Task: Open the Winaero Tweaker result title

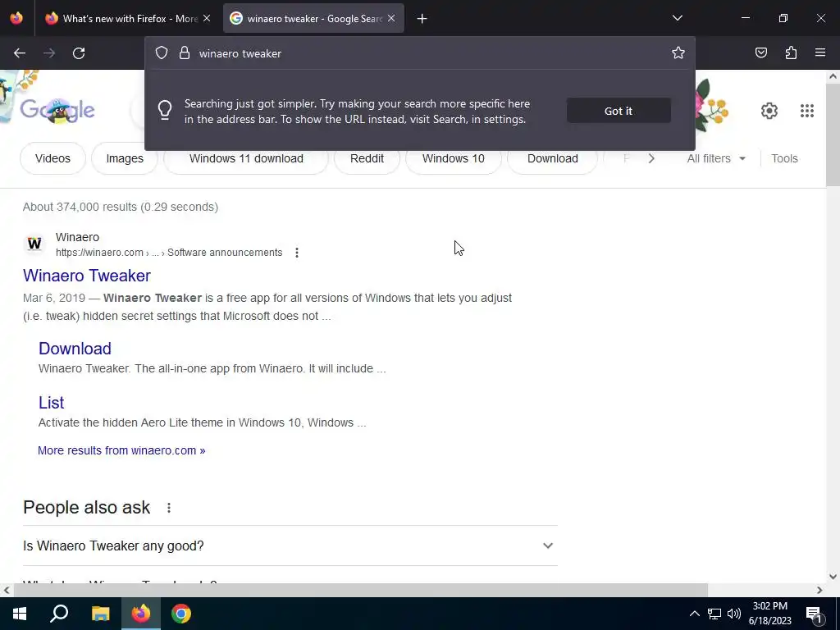Action: pos(87,276)
